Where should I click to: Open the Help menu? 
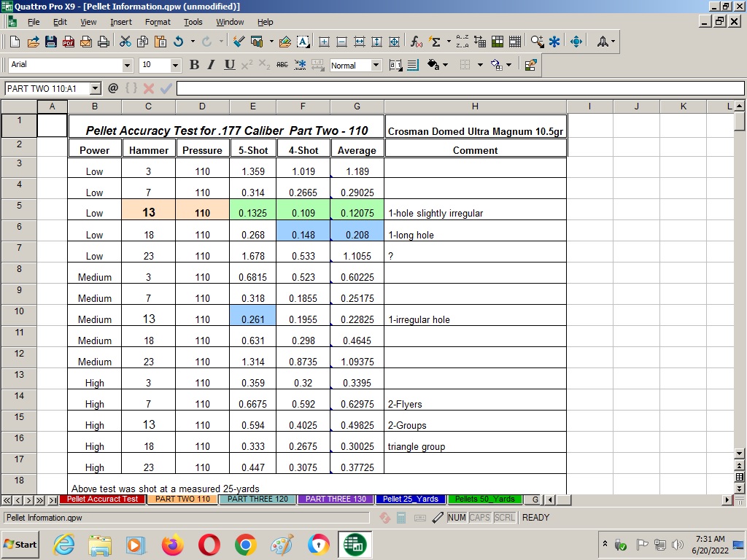266,22
